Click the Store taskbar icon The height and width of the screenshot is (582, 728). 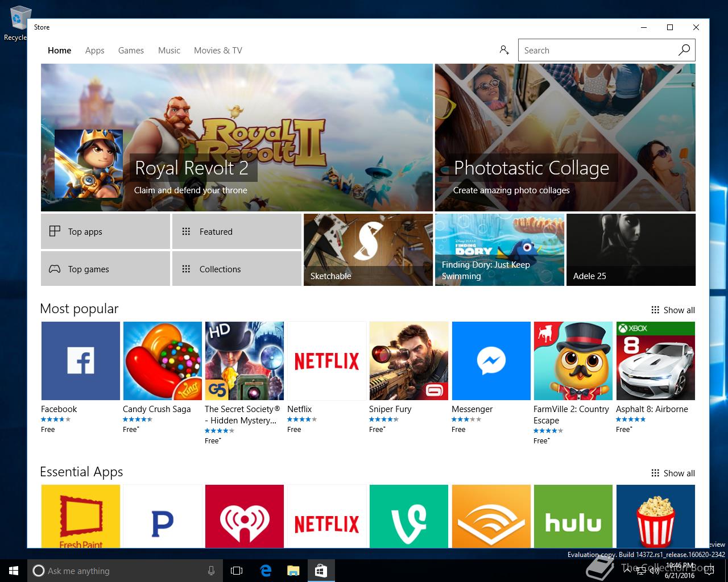pos(321,571)
